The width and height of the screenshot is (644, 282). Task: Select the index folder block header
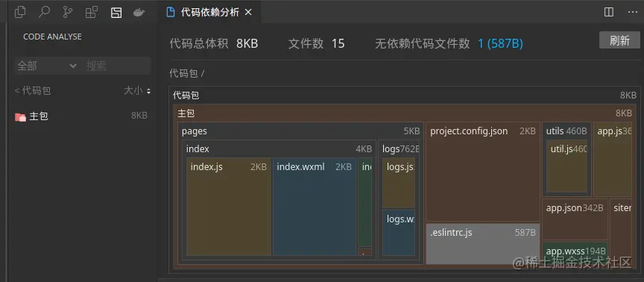pos(280,148)
